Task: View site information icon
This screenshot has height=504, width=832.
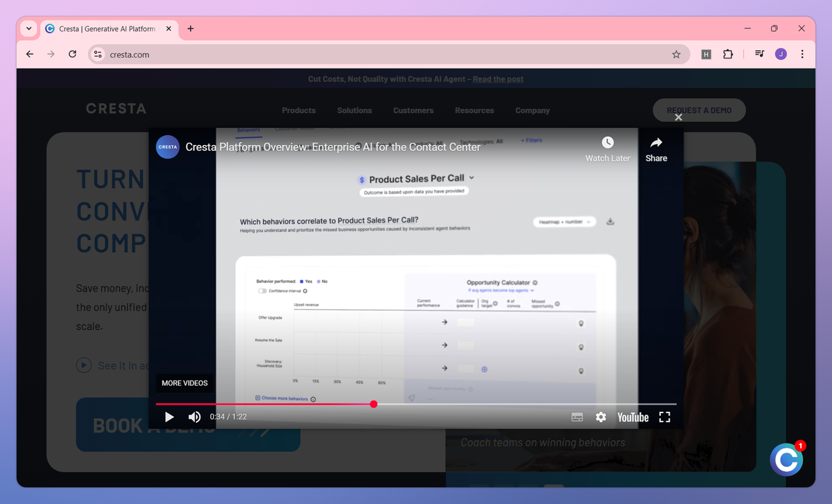Action: (x=98, y=54)
